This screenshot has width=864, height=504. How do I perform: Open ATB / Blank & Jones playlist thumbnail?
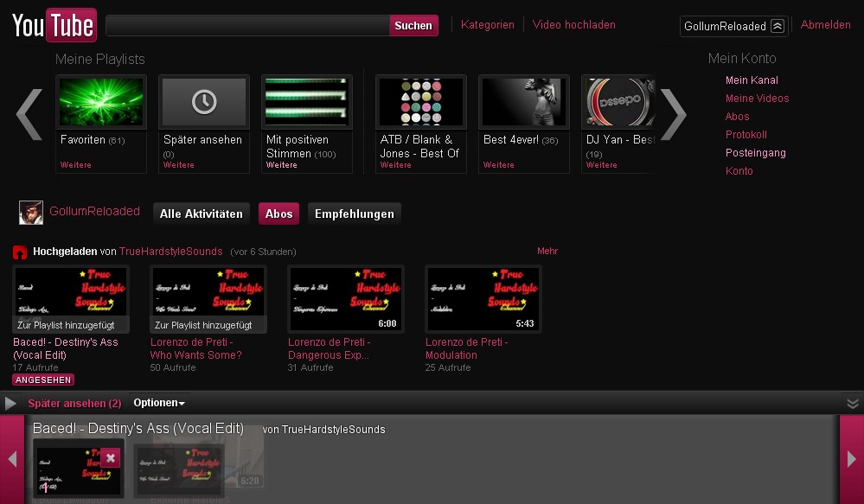(421, 102)
